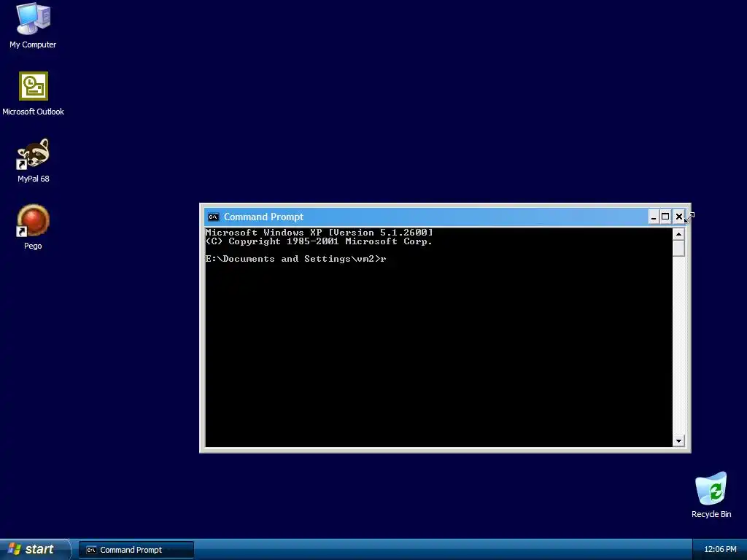Click the Command Prompt title bar text
Screen dimensions: 747x560
(263, 217)
